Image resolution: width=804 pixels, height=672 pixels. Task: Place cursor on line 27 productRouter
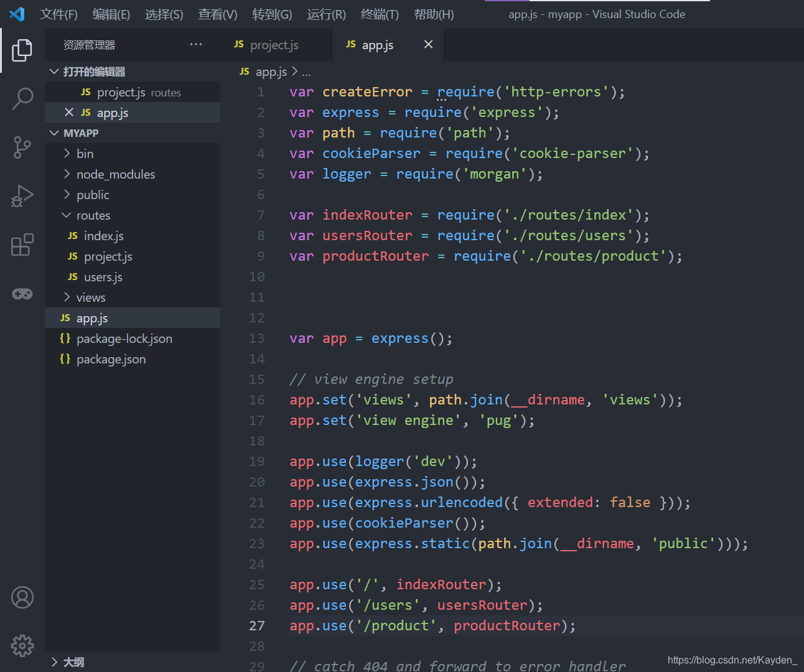point(507,625)
